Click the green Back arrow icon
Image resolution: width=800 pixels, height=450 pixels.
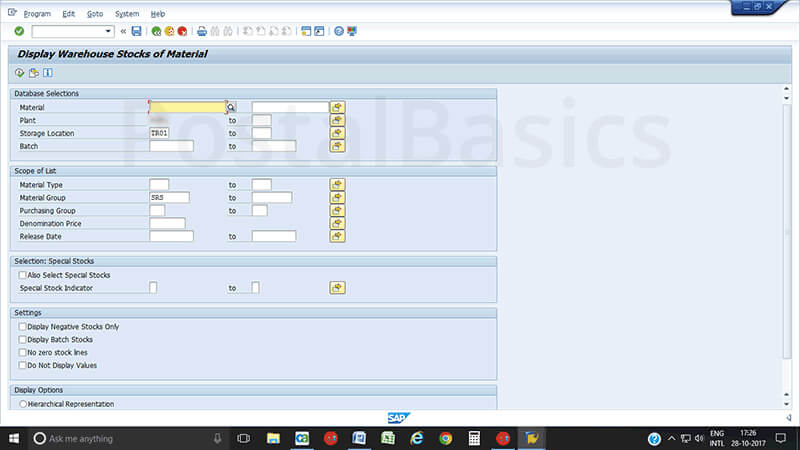click(x=157, y=31)
